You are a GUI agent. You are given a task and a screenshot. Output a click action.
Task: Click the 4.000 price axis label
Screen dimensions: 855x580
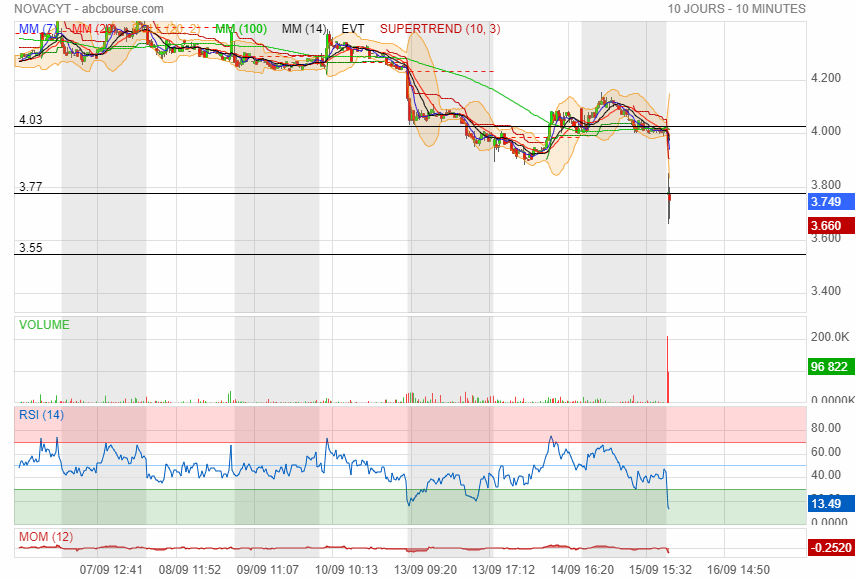[x=826, y=131]
